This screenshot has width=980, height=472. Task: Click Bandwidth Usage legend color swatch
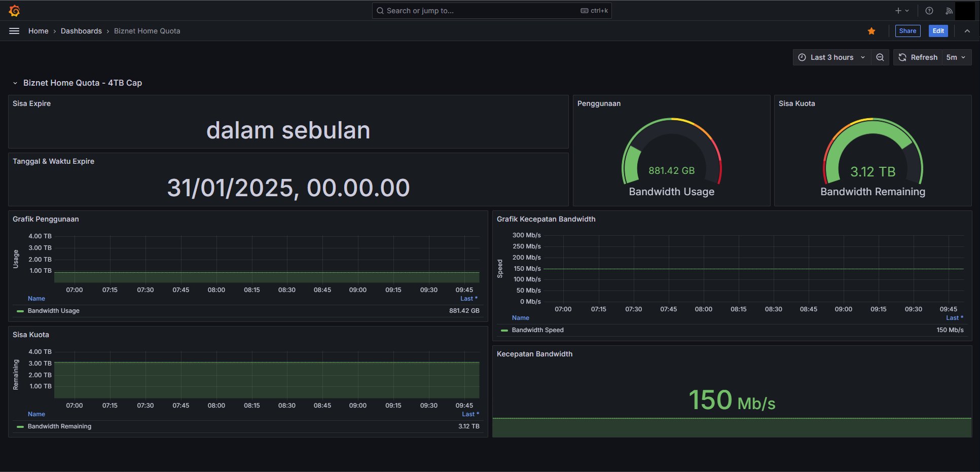click(20, 311)
